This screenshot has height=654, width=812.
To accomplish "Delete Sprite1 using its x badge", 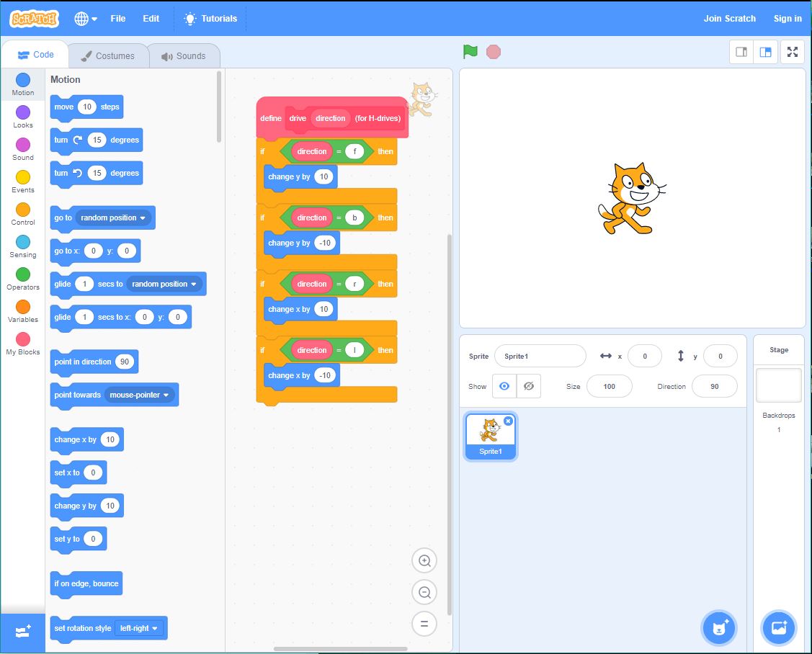I will [x=508, y=421].
